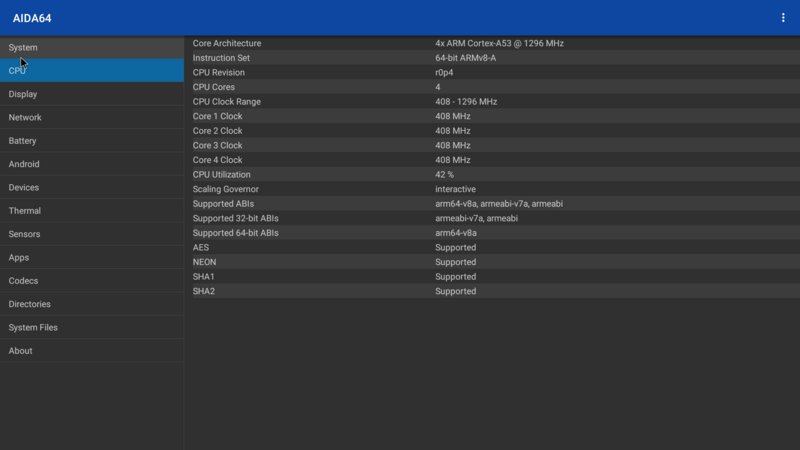Select the Core 1 Clock row
Image resolution: width=800 pixels, height=450 pixels.
[x=492, y=116]
